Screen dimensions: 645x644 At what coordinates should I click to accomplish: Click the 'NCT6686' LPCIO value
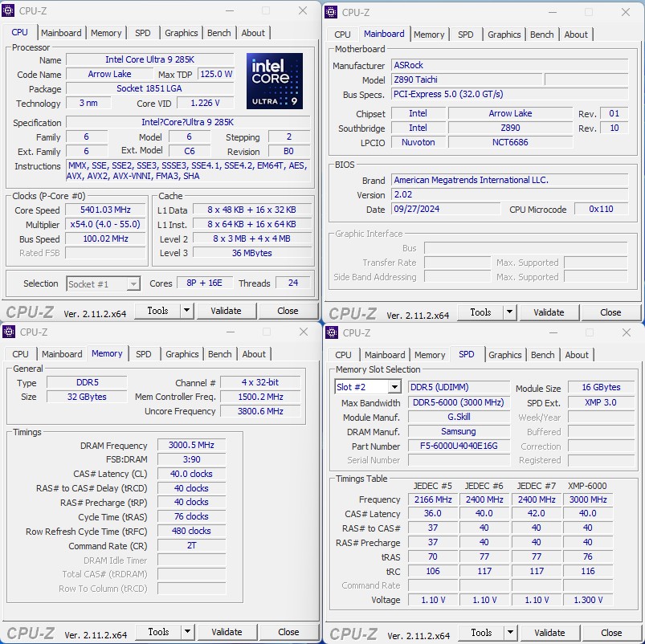click(510, 142)
